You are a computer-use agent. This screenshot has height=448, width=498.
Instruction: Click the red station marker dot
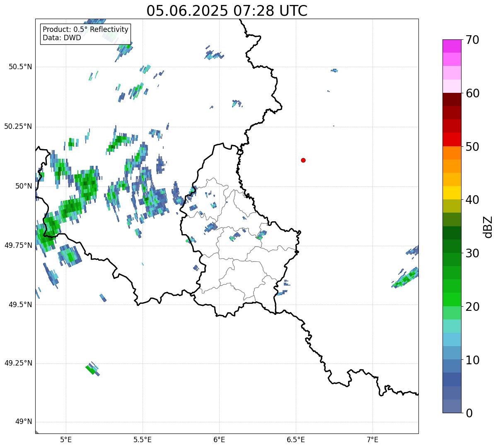[x=303, y=160]
